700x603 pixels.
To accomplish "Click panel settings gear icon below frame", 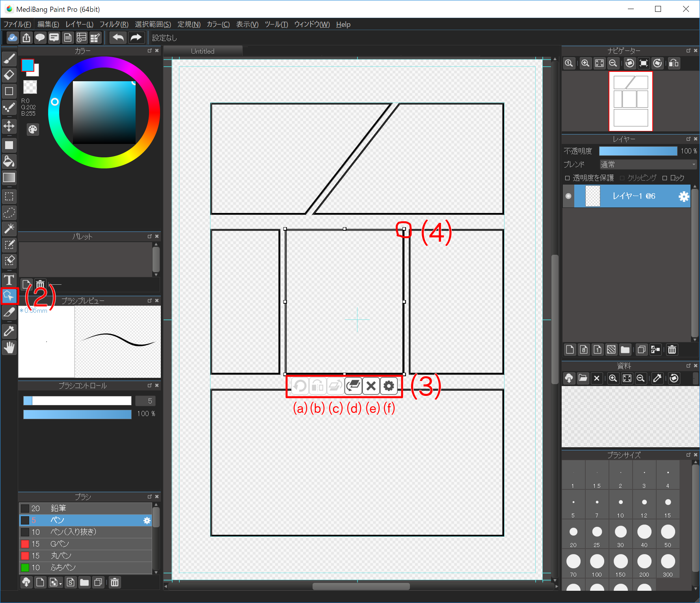I will [389, 386].
